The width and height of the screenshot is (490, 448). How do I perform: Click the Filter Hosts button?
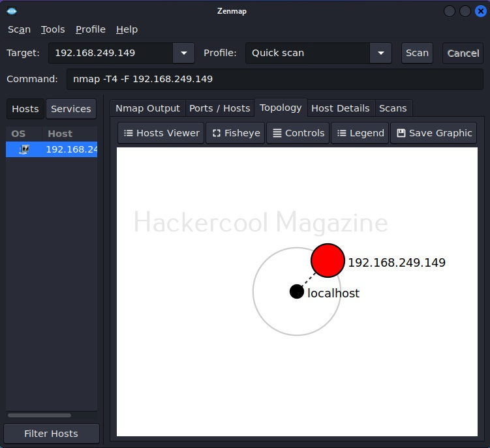pos(52,434)
